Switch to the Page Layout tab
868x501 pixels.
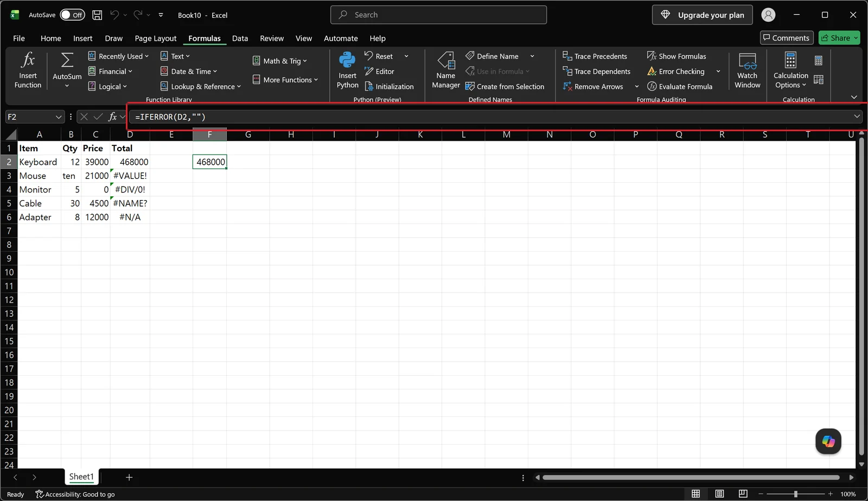(156, 38)
